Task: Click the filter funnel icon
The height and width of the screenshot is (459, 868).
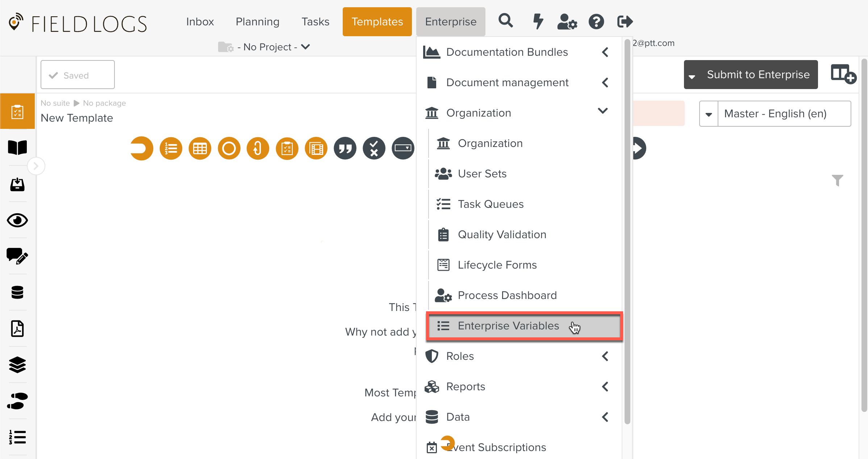Action: point(837,180)
